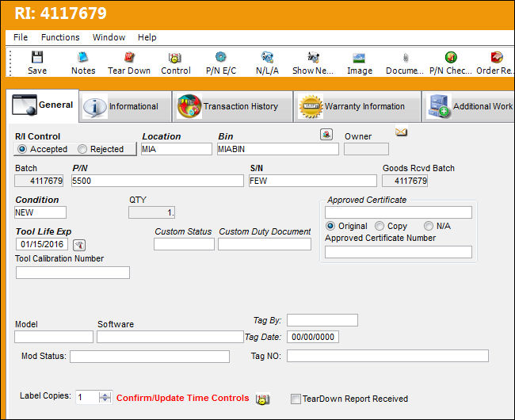This screenshot has height=420, width=515.
Task: Click the icon after Confirm/Update Time Controls
Action: coord(262,399)
